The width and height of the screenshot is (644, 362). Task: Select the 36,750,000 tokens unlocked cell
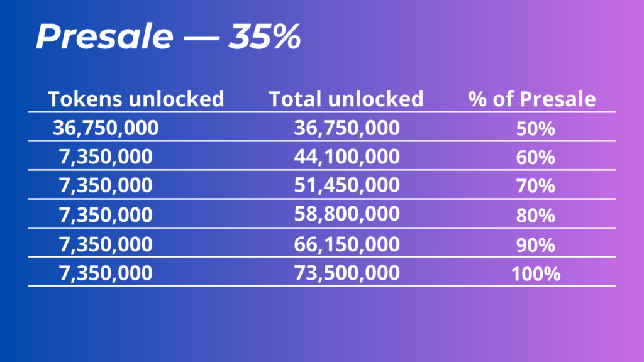[106, 128]
